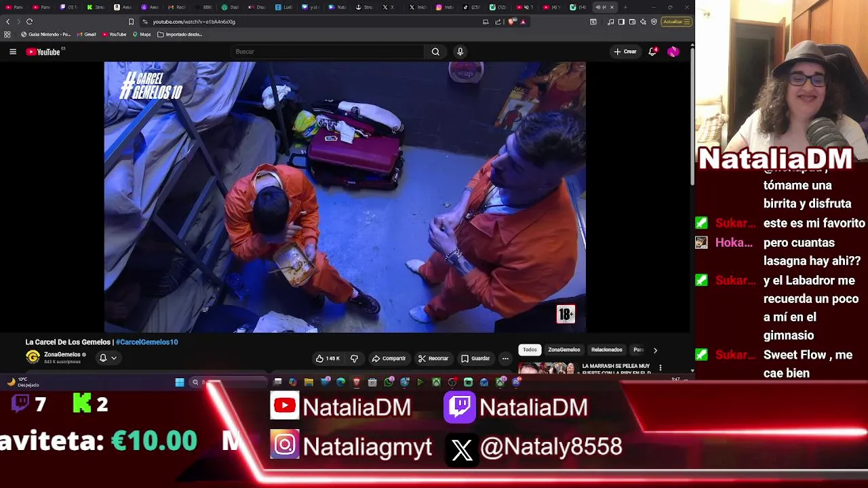Open YouTube notifications bell in header
The image size is (868, 488).
(x=652, y=52)
